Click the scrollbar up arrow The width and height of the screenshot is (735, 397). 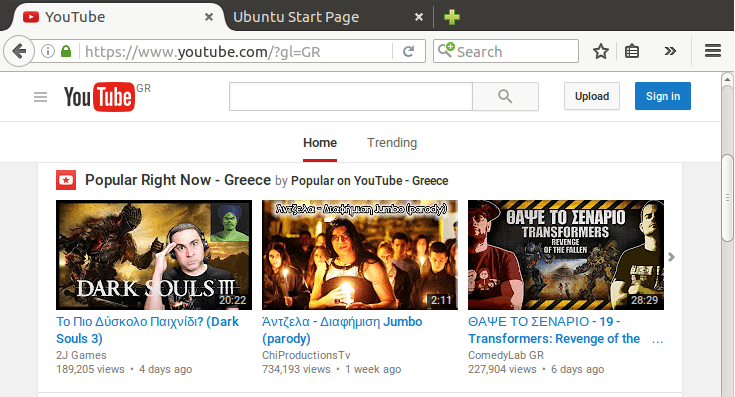point(727,80)
